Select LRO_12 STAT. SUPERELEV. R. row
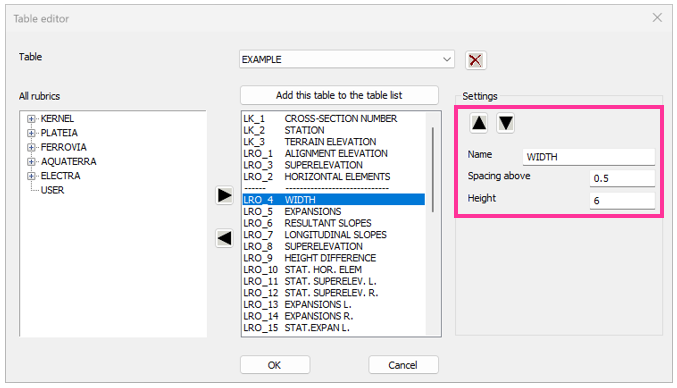The image size is (677, 388). pyautogui.click(x=333, y=293)
